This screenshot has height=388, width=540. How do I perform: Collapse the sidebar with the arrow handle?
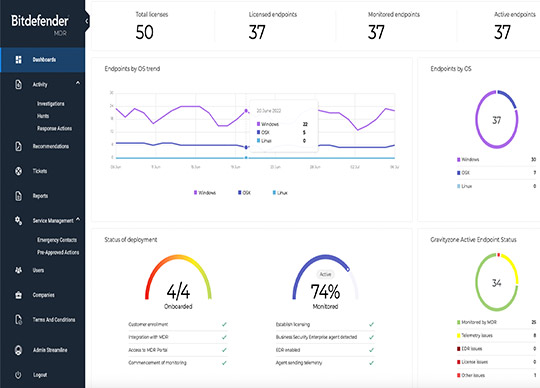[86, 21]
